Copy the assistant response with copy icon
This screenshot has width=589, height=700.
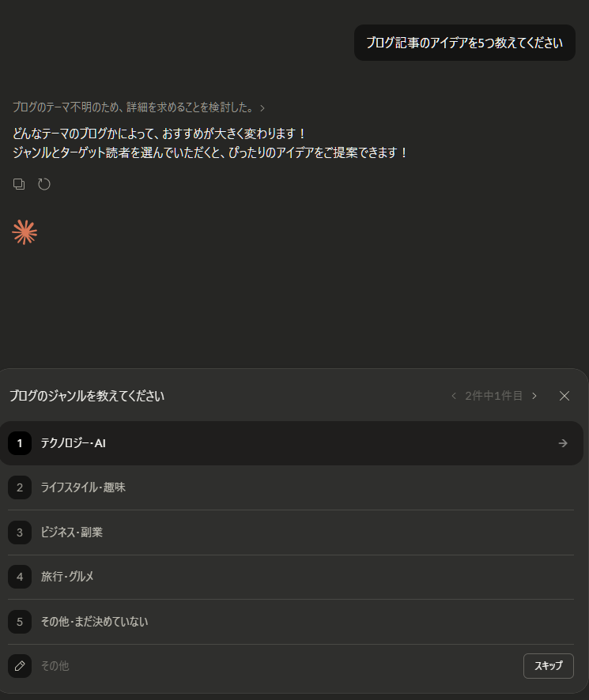[19, 184]
